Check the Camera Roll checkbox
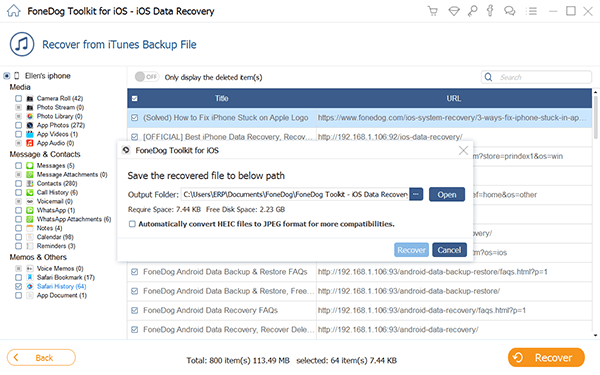 click(x=18, y=98)
